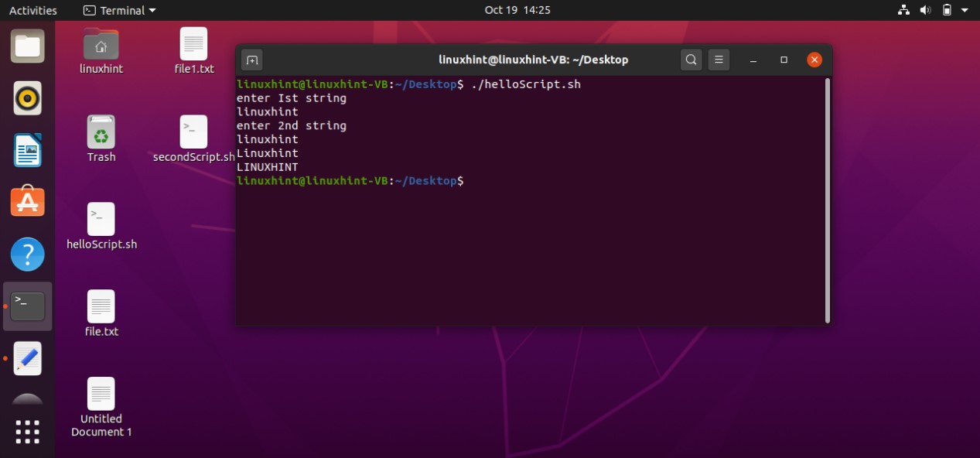
Task: Open LibreOffice Writer from dock
Action: 27,150
